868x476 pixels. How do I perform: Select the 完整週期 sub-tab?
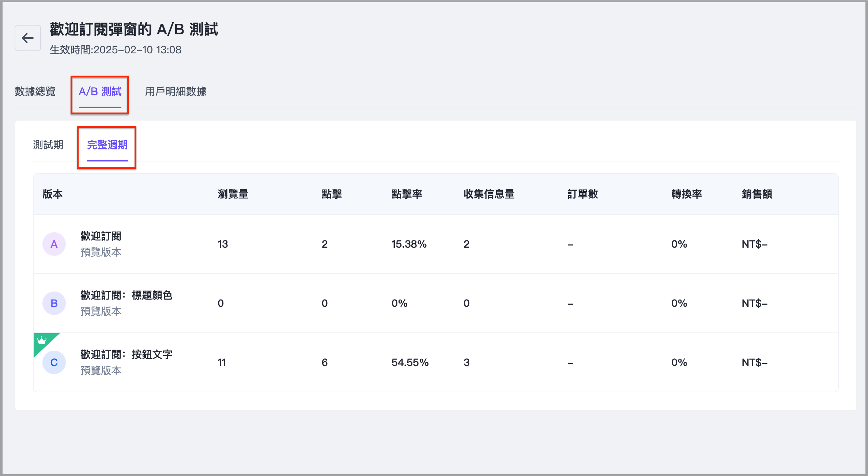tap(107, 145)
